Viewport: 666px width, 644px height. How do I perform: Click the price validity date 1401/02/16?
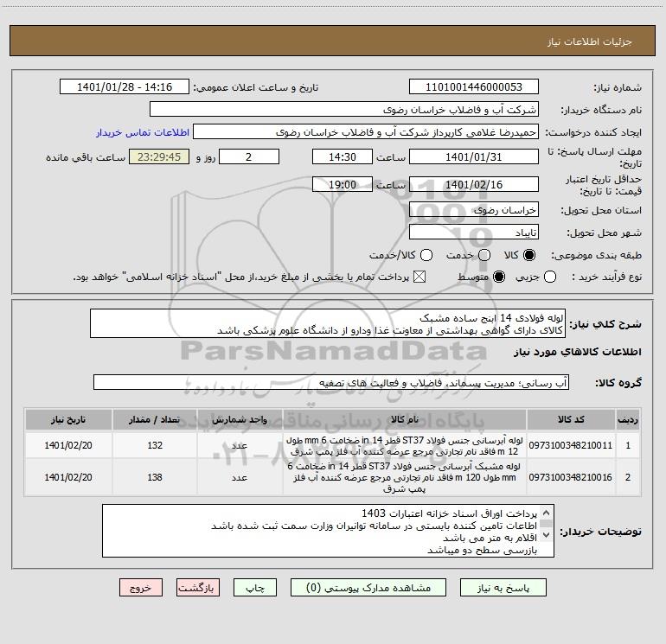click(474, 184)
